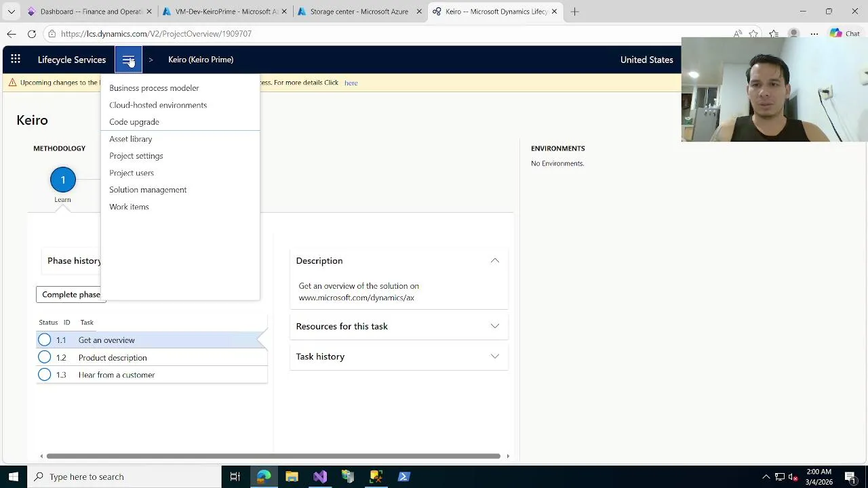Open browser Settings and more menu

coord(814,34)
